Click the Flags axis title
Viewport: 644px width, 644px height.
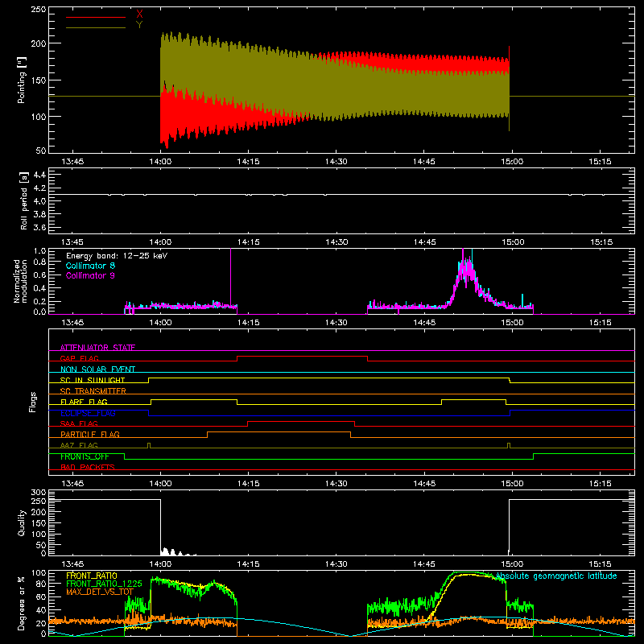pos(32,402)
